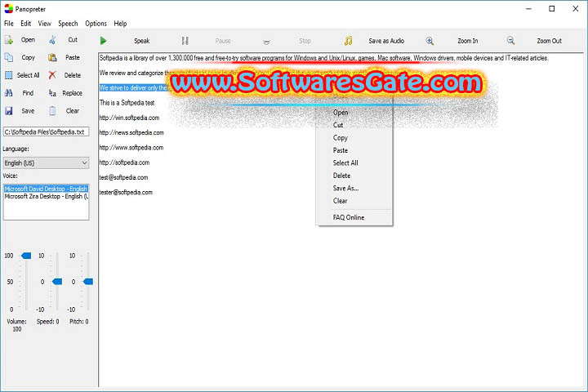Click the Save as Audio button label

pos(386,41)
